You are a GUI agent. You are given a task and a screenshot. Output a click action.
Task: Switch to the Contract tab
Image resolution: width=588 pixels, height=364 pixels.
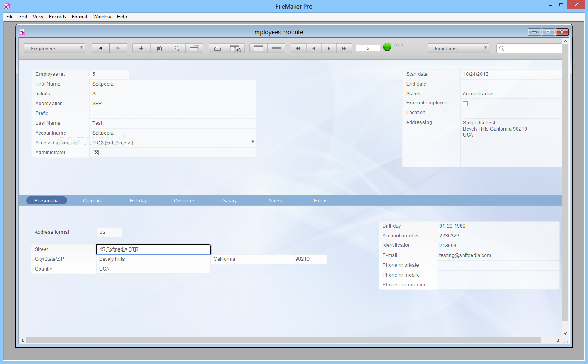92,200
